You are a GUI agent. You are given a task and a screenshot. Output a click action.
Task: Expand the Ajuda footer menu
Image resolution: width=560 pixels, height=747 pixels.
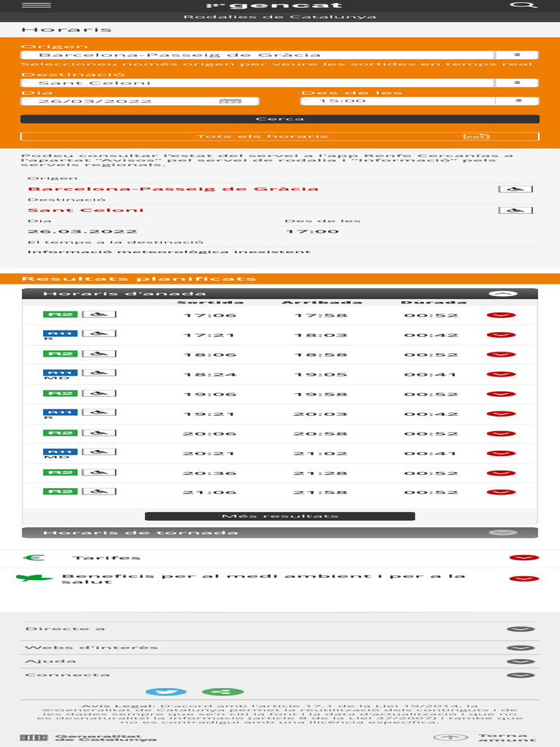pyautogui.click(x=521, y=662)
